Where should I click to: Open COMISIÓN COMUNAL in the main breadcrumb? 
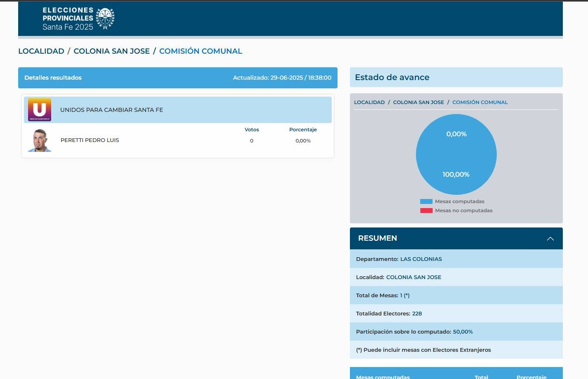tap(201, 51)
